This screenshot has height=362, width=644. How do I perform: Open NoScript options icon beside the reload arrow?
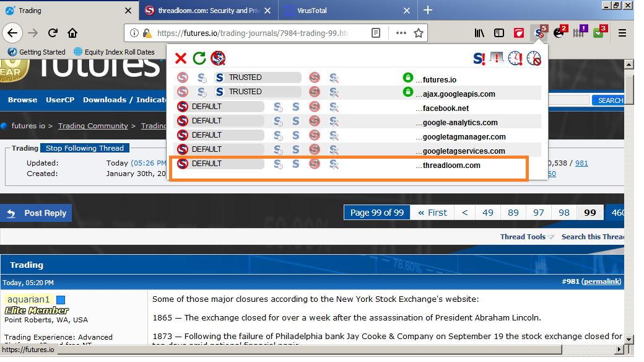[218, 58]
